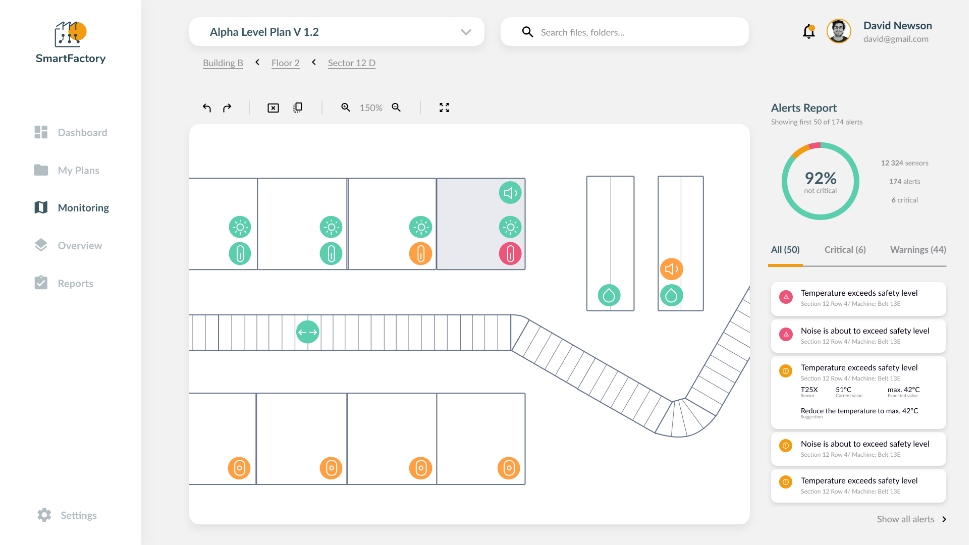Select orange sensor in third lower room
This screenshot has width=969, height=545.
(421, 468)
